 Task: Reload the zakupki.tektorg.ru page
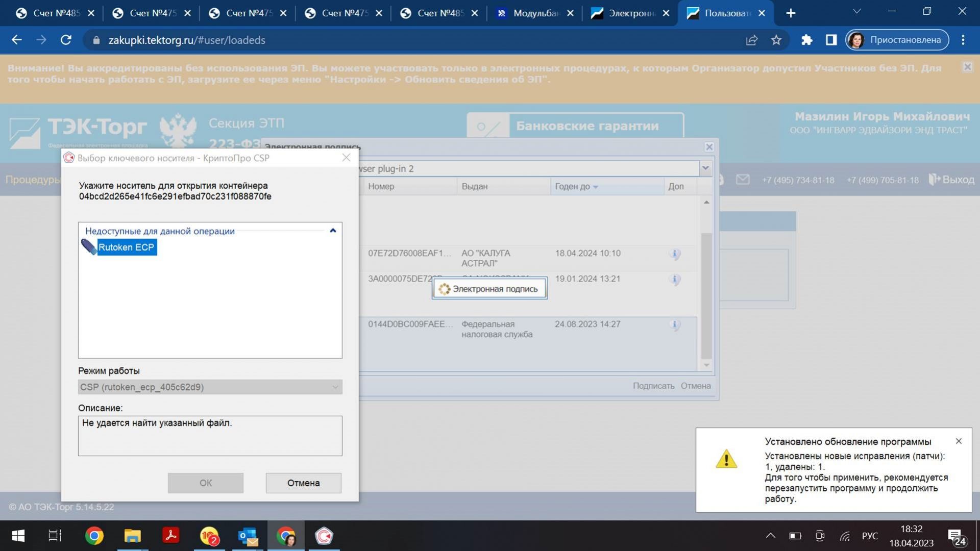click(66, 40)
